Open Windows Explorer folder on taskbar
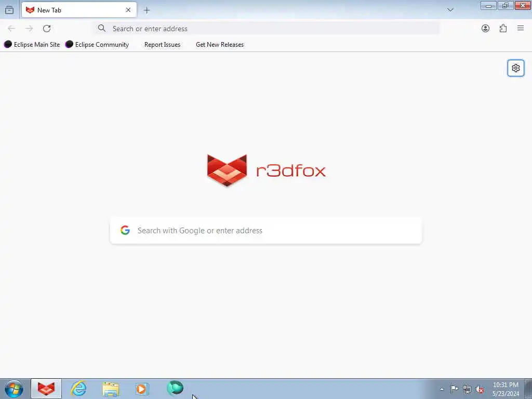 [111, 389]
